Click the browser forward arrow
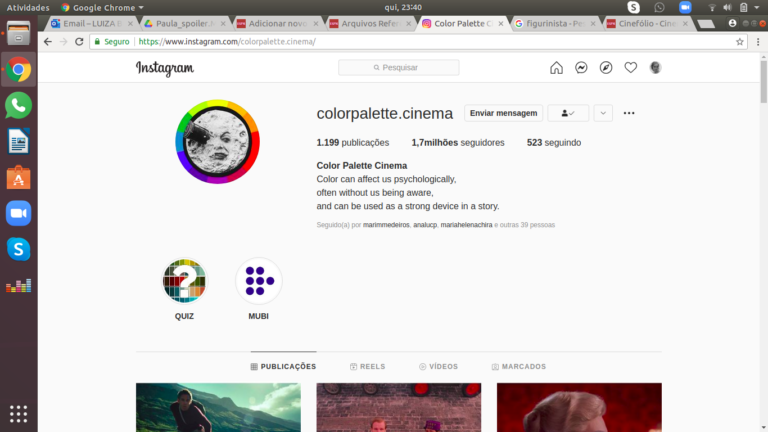 click(63, 42)
